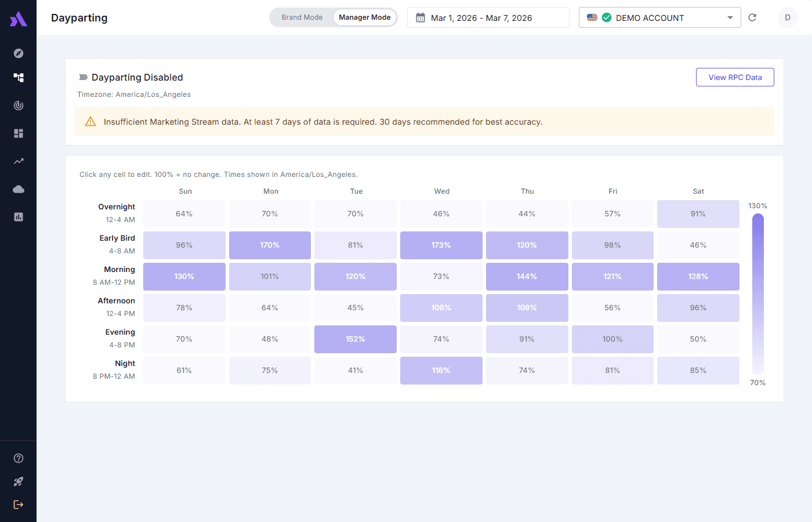Open the help question mark icon

point(19,458)
